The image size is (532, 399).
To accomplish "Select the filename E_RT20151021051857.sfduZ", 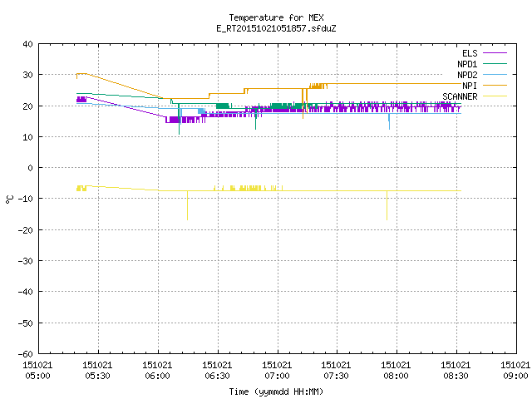I will 276,28.
